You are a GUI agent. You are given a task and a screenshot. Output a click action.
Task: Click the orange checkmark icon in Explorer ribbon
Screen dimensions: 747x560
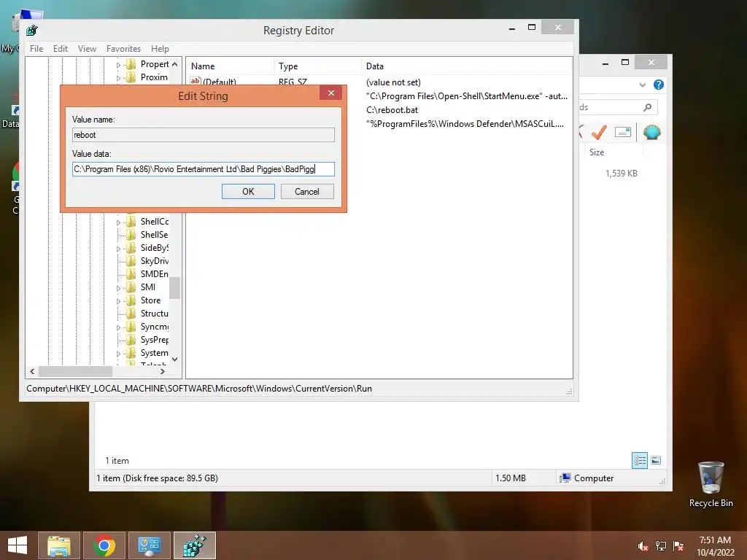[598, 132]
